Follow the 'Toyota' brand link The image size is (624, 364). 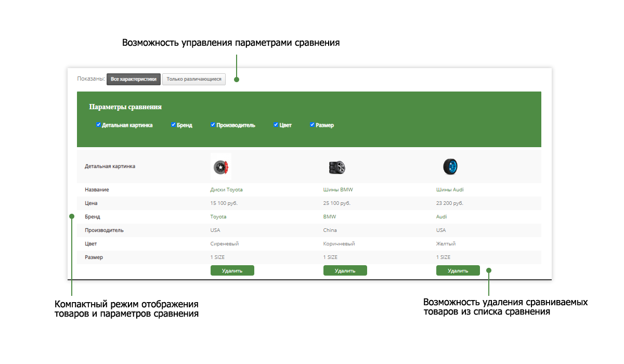[218, 217]
